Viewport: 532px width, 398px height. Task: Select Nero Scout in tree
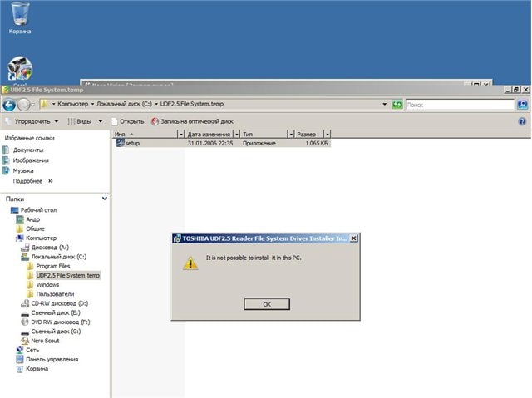pyautogui.click(x=41, y=341)
